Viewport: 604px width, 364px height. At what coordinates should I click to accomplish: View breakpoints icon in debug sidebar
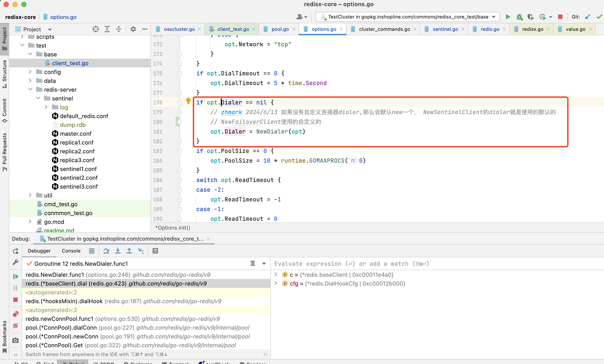tap(15, 314)
